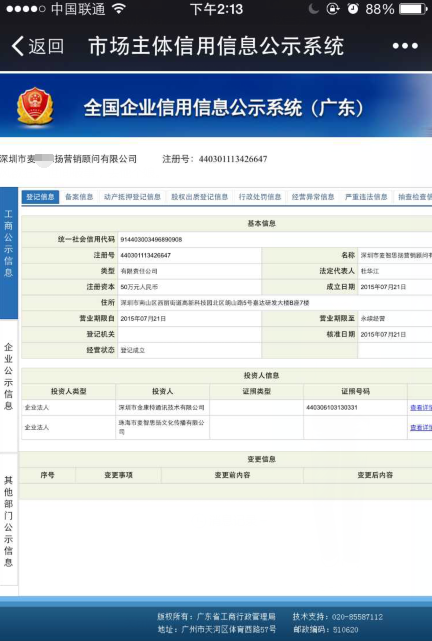The image size is (432, 641).
Task: Click the 投资人 column header
Action: (162, 391)
